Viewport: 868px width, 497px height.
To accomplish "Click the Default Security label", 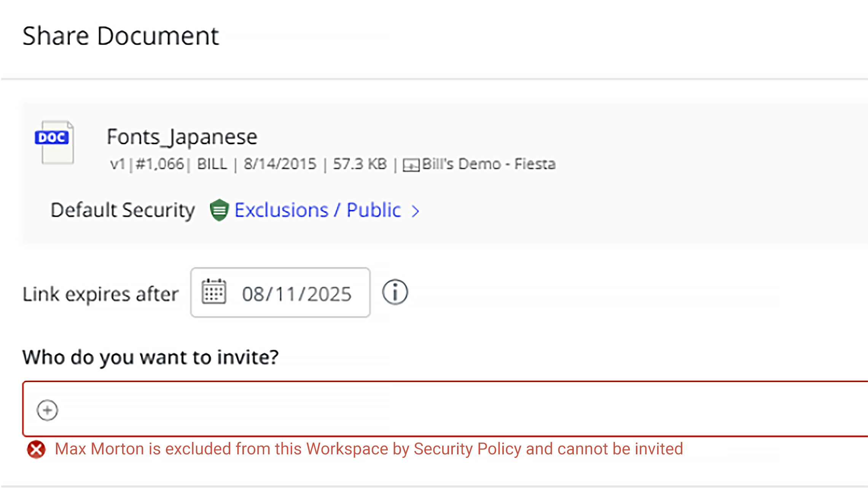I will click(x=123, y=210).
